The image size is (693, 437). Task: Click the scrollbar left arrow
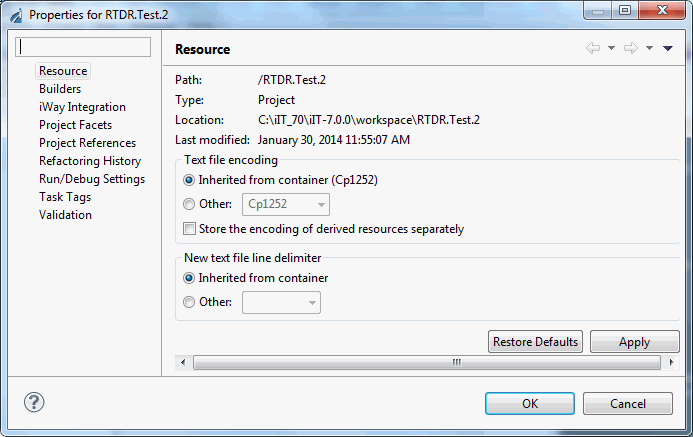[x=183, y=363]
